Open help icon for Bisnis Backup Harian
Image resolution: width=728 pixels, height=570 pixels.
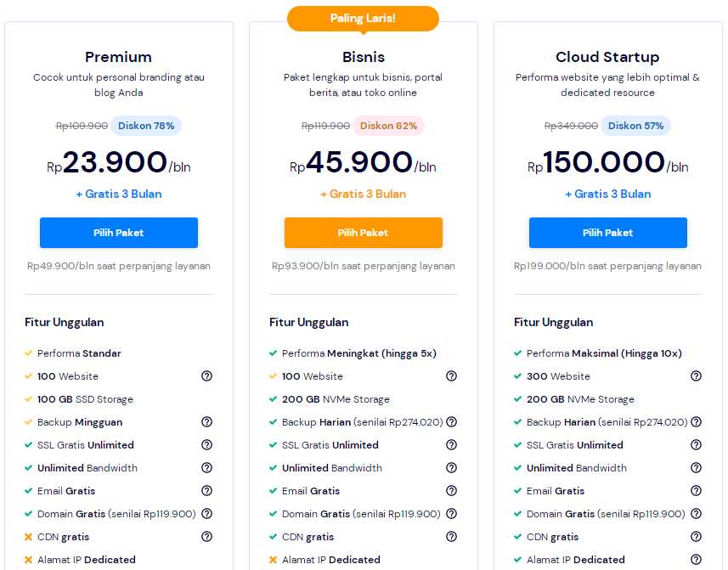pos(451,422)
